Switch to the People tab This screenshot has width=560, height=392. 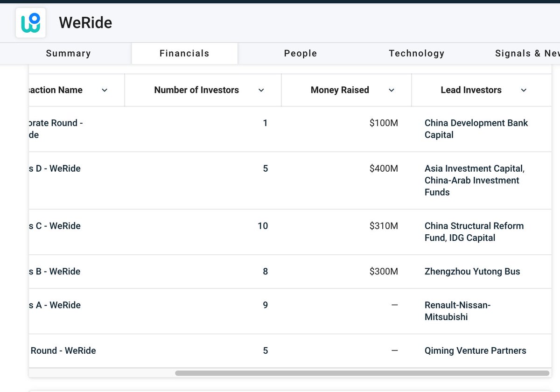[301, 54]
